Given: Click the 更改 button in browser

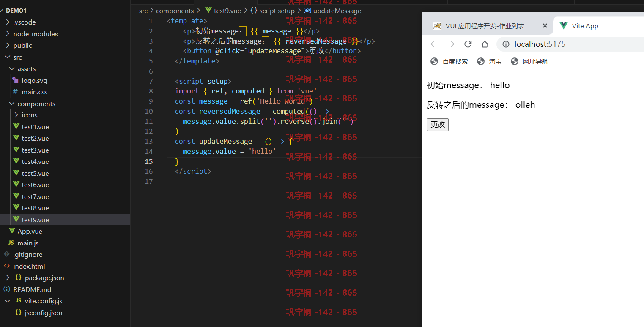Looking at the screenshot, I should 438,124.
